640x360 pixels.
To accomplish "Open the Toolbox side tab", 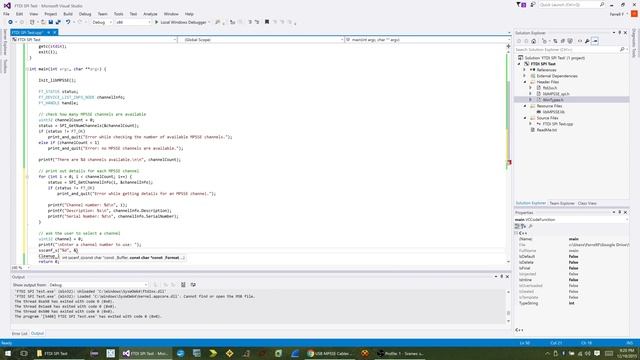I will pos(5,66).
